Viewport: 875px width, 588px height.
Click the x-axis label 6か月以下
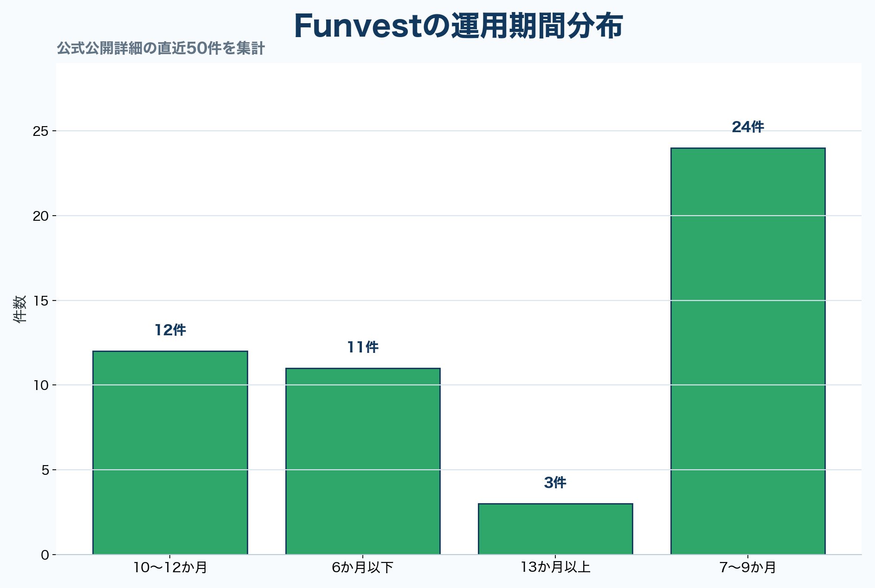pos(363,567)
